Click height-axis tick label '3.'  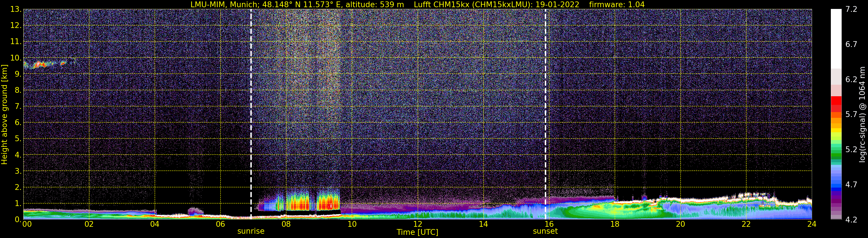click(x=18, y=171)
